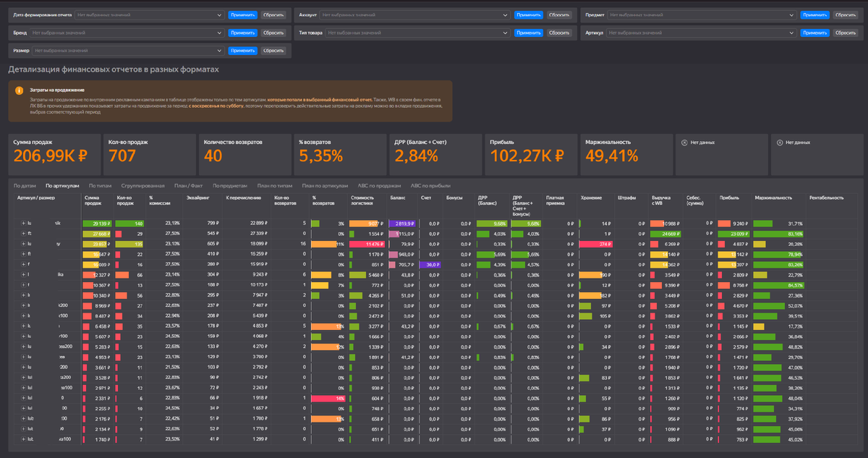Open the Артикул filter dropdown
Screen dimensions: 868x458
coord(702,33)
